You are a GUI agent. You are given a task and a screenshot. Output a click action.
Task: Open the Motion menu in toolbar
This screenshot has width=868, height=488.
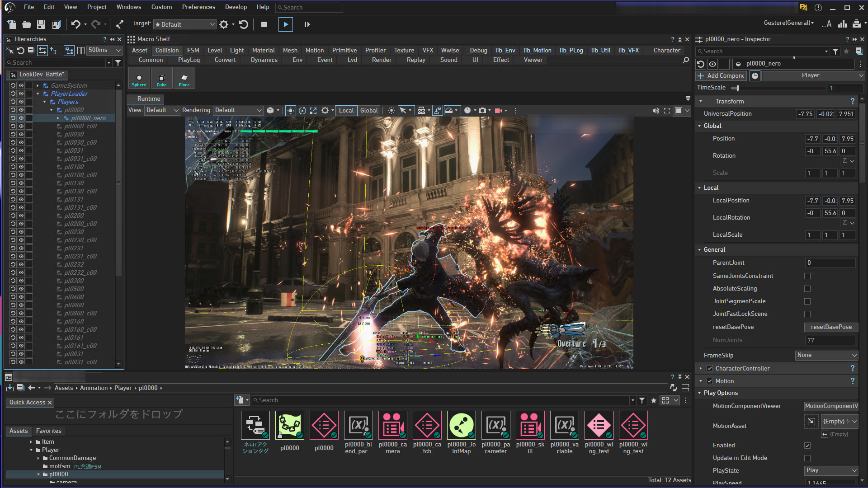tap(314, 50)
